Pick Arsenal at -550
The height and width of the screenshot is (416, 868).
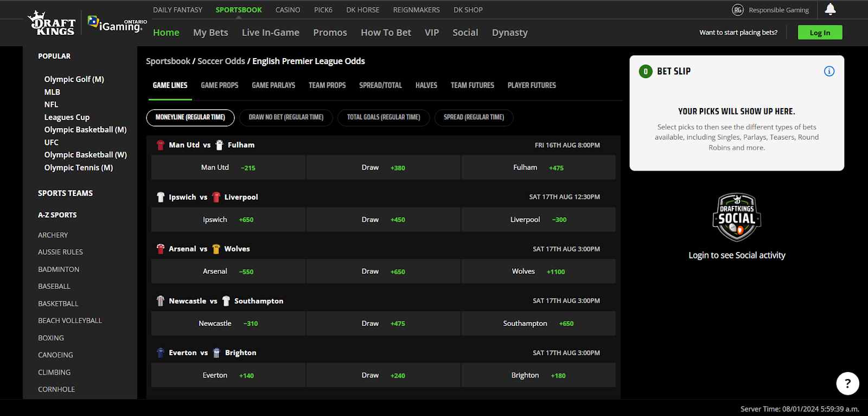point(228,271)
